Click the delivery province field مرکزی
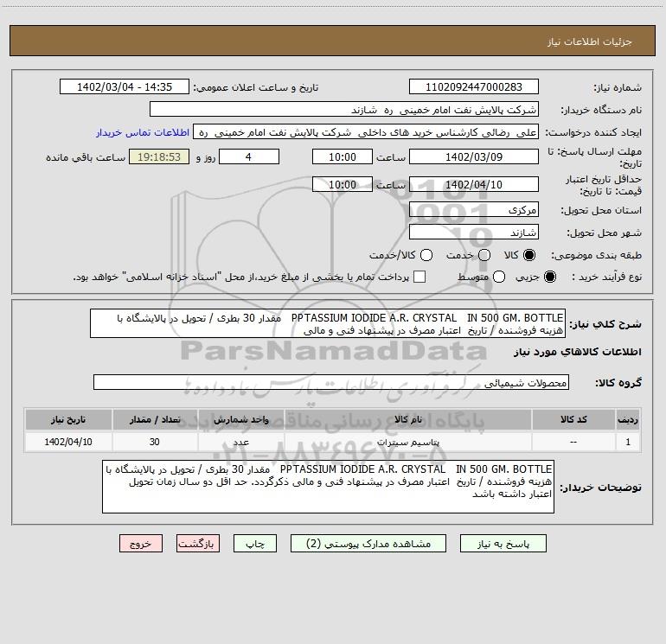 (474, 209)
